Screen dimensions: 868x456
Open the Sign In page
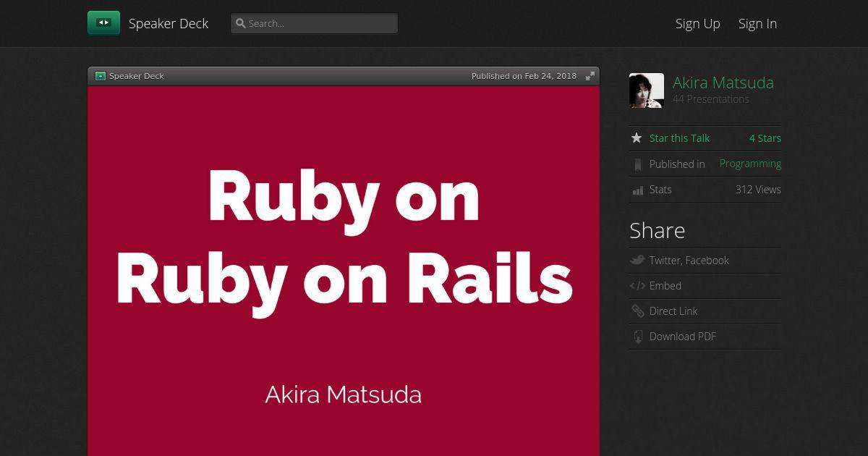[x=757, y=23]
